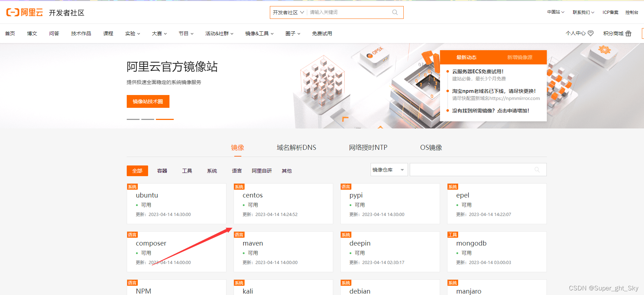Screen dimensions: 644x295
Task: Select the 最新动态 tab in news panel
Action: 466,57
